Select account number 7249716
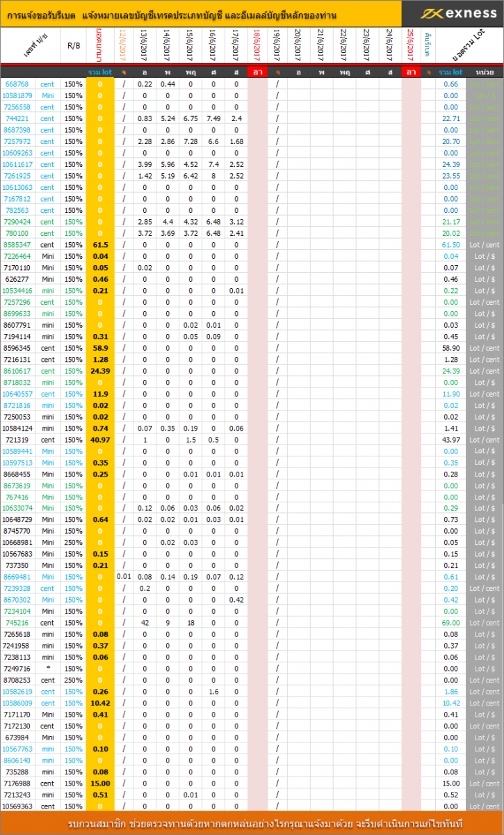Viewport: 504px width, 835px height. 17,669
